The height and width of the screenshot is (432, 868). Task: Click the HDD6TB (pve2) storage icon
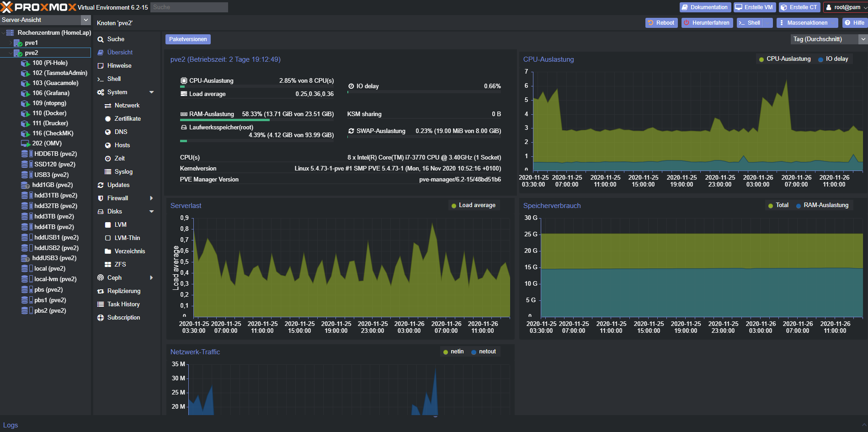pyautogui.click(x=27, y=154)
